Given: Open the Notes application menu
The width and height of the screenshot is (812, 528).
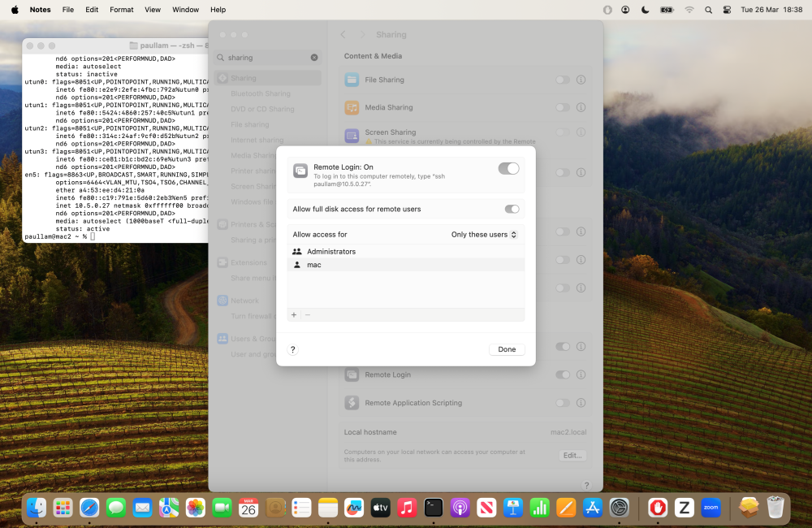Looking at the screenshot, I should coord(39,10).
